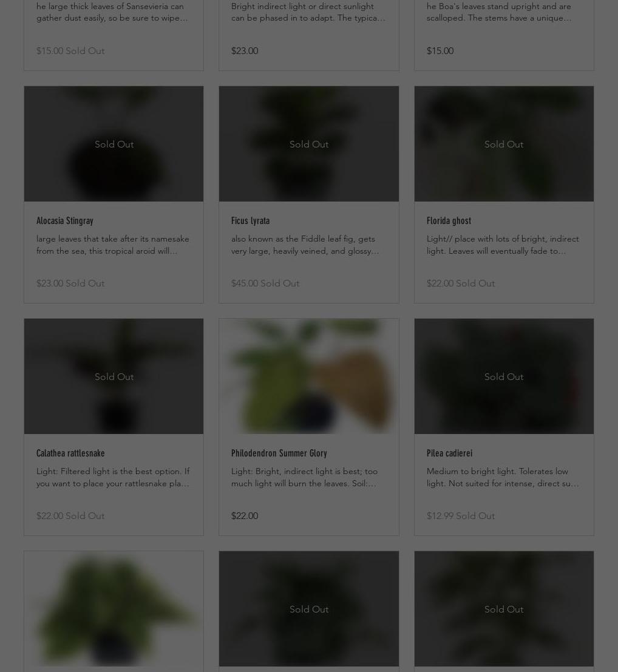The height and width of the screenshot is (672, 618).
Task: Click the Ficus lyrata product title
Action: click(x=250, y=221)
